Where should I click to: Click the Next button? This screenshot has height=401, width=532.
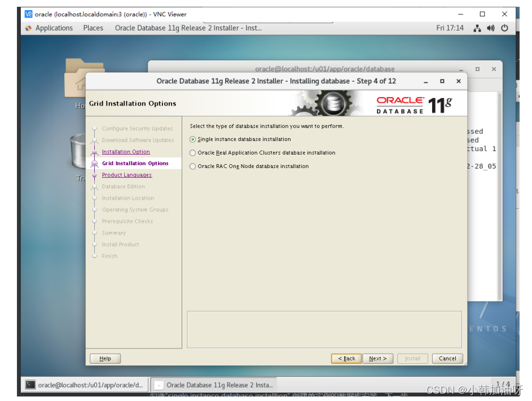(x=377, y=358)
